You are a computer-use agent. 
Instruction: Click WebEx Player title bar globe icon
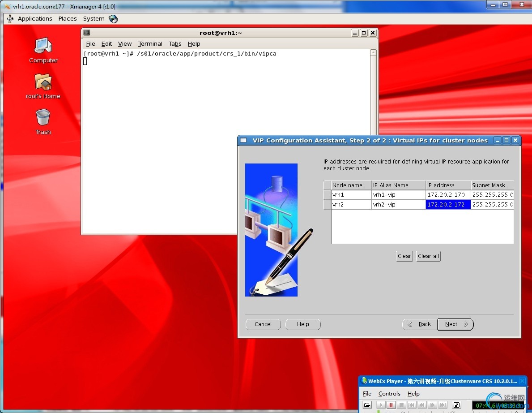point(364,381)
